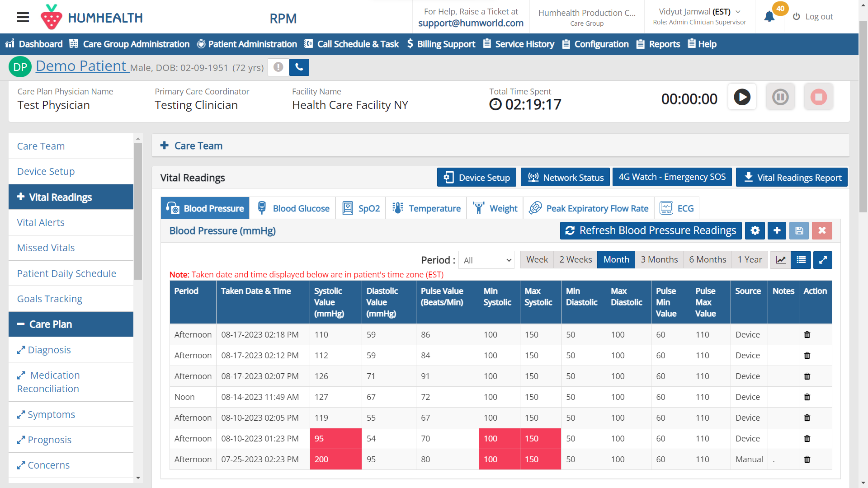
Task: Switch to graph view of blood pressure readings
Action: [x=780, y=260]
